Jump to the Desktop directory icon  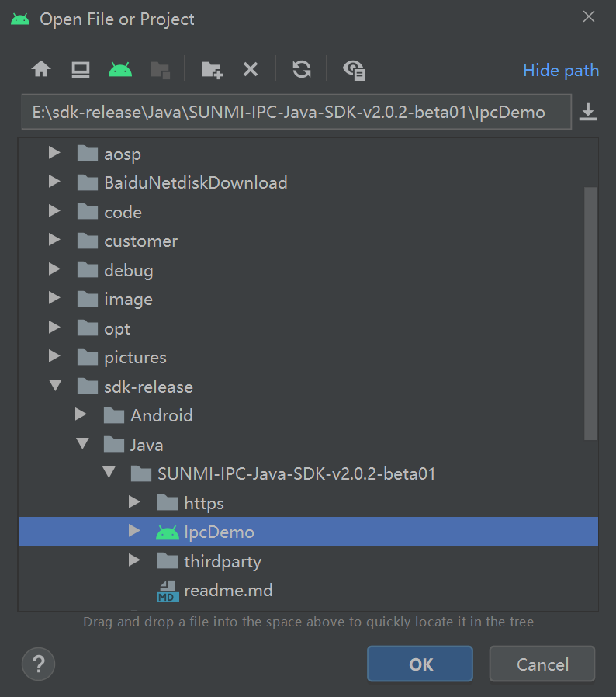(81, 69)
